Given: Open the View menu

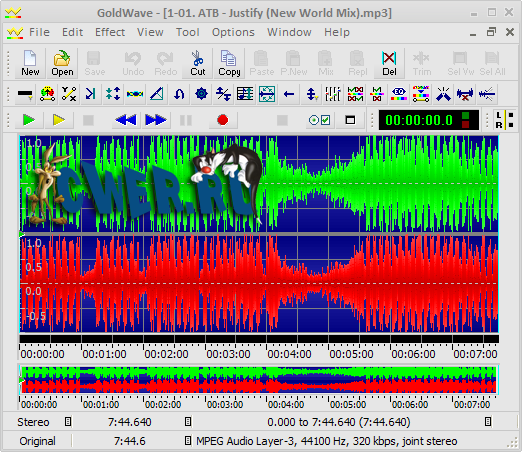Looking at the screenshot, I should click(150, 32).
